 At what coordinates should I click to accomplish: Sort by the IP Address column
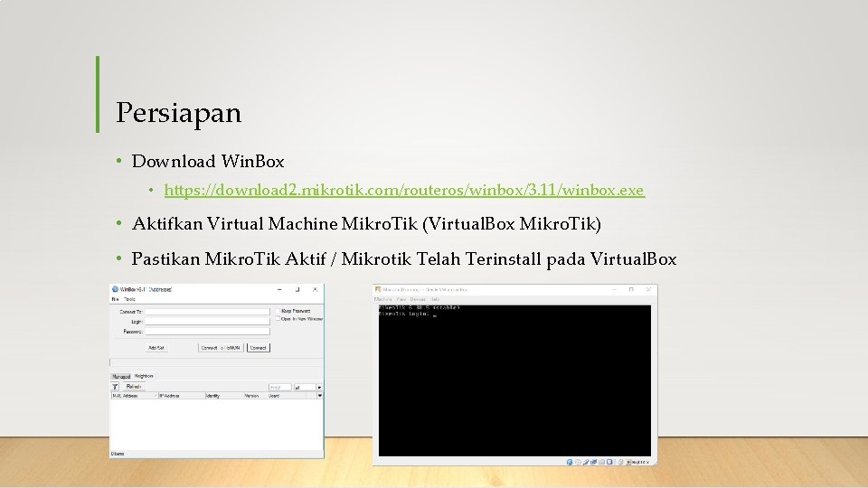181,396
